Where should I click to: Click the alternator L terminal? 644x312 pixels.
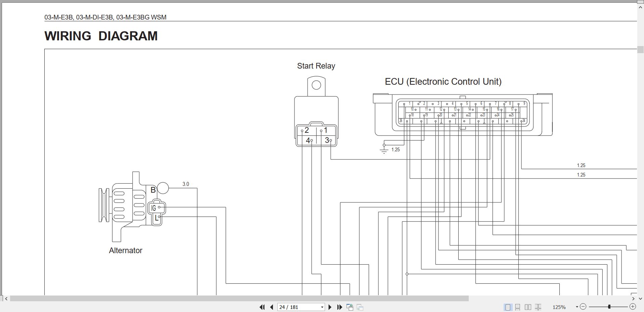(157, 218)
